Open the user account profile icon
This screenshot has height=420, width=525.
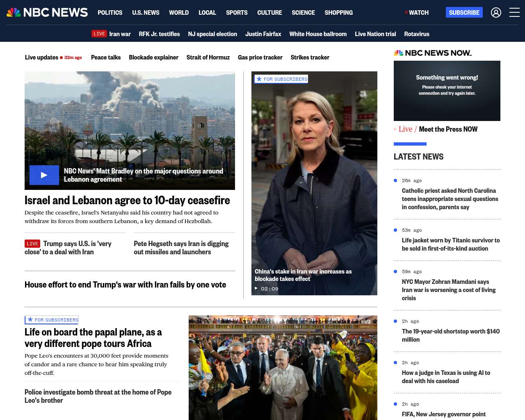[x=496, y=13]
